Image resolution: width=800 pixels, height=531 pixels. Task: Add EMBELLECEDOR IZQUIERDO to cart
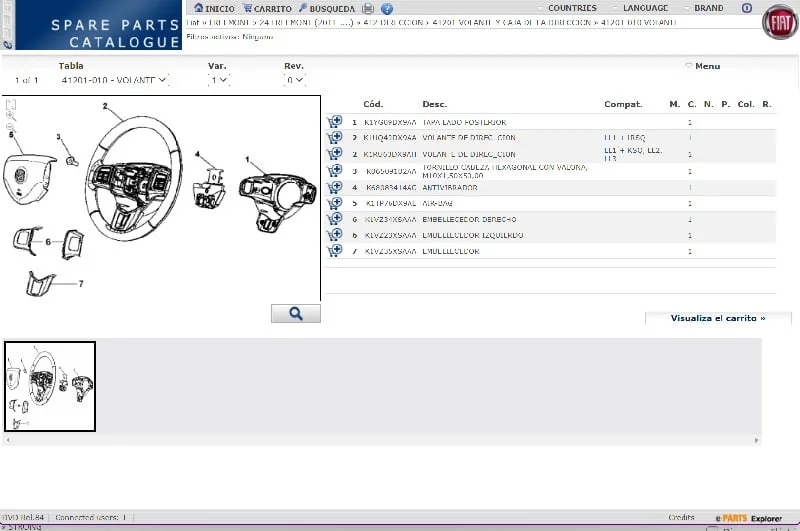tap(334, 235)
